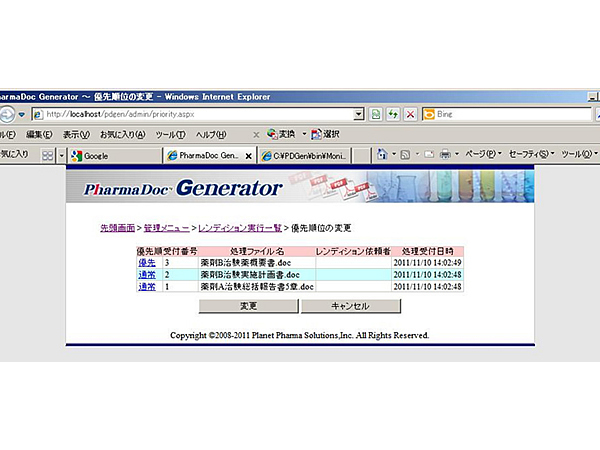Click the 管理メニュー breadcrumb link
The image size is (600, 450).
(166, 228)
